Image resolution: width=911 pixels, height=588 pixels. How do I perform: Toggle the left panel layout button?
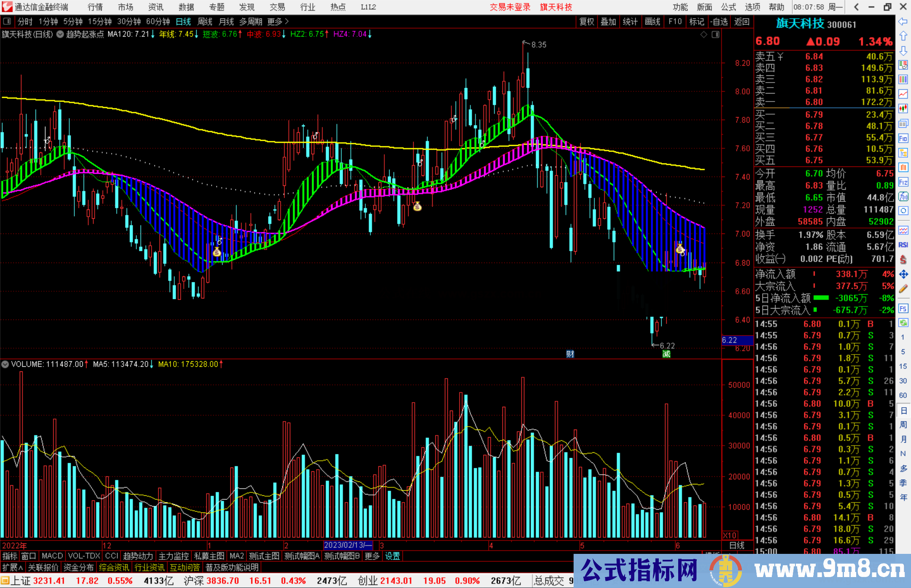[7, 21]
